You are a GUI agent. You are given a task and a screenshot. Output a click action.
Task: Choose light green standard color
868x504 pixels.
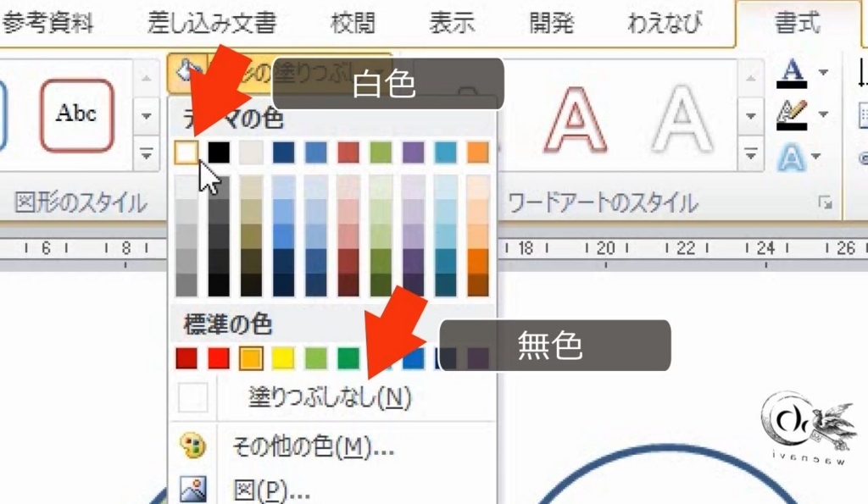click(315, 358)
